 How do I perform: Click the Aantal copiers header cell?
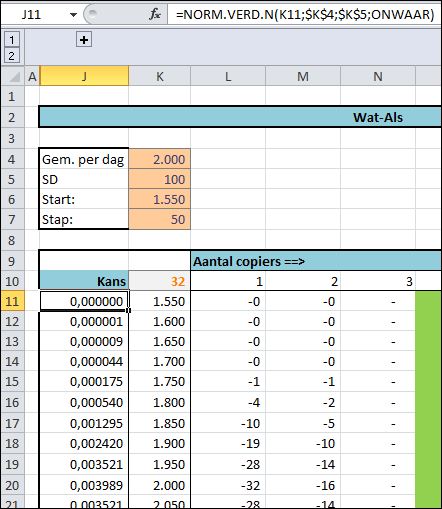[x=316, y=261]
